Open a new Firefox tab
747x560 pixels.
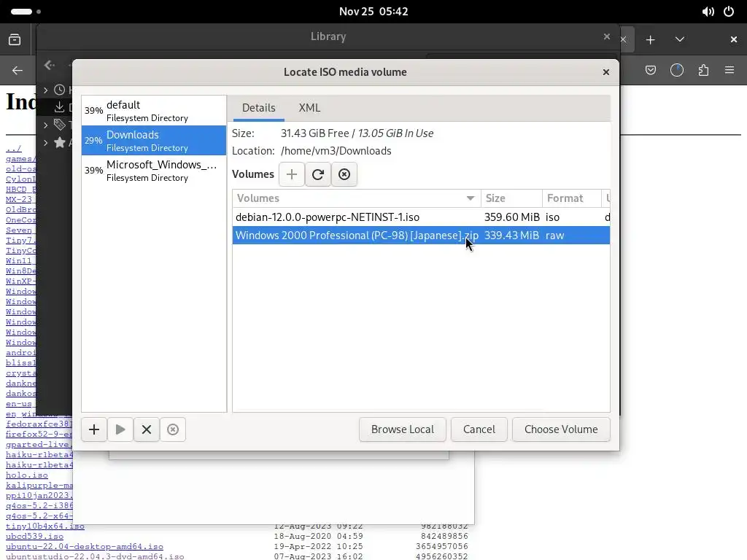click(x=650, y=39)
